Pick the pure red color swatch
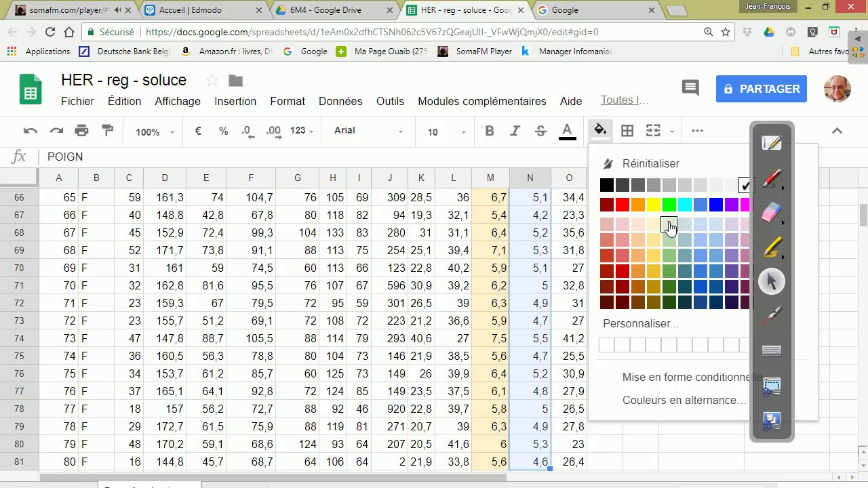Screen dimensions: 868x488 [622, 205]
